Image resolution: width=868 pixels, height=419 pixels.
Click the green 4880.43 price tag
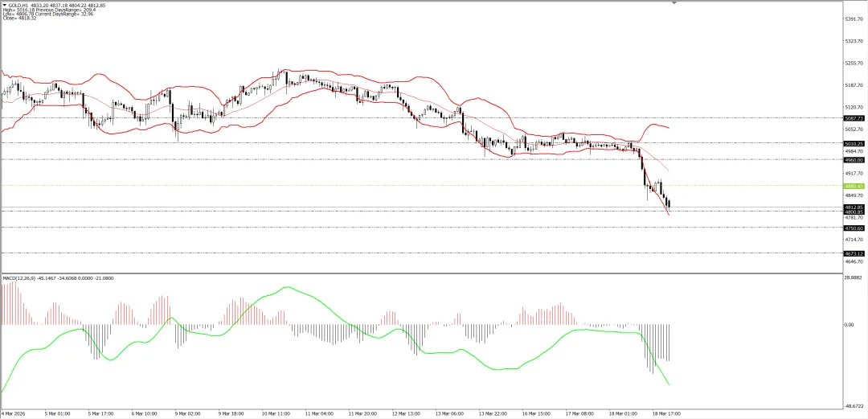tap(854, 186)
